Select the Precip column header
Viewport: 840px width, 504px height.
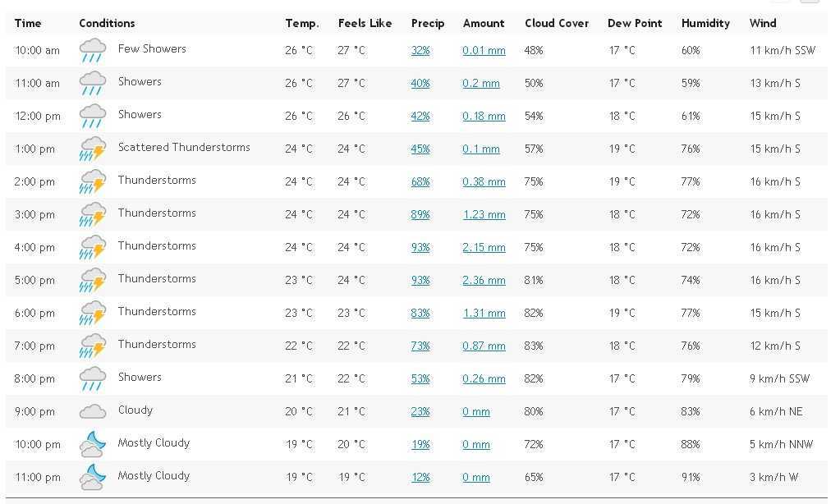[x=428, y=23]
